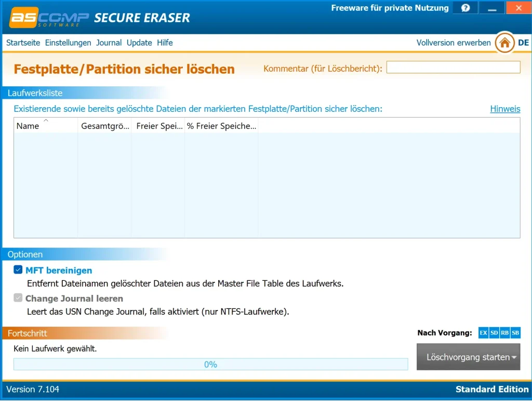Screen dimensions: 532x401
Task: Toggle MFT bereinigen checkbox
Action: 18,270
